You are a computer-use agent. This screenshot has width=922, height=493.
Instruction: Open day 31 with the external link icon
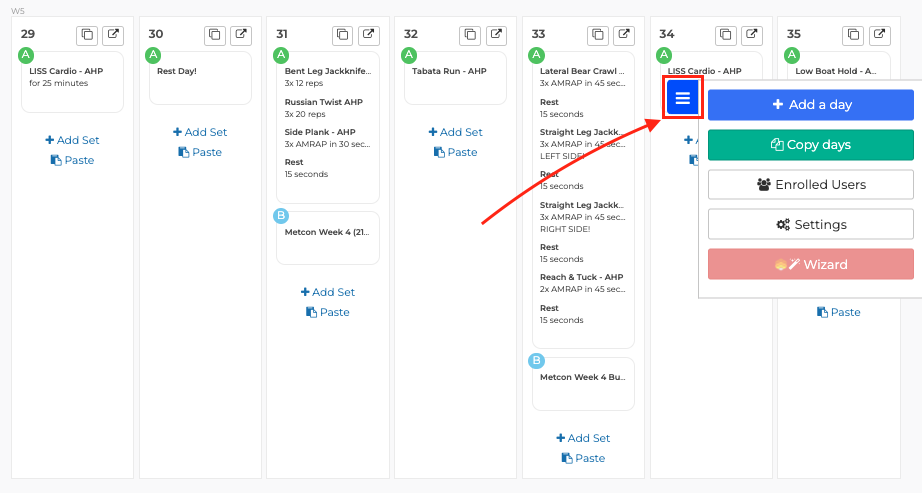[369, 35]
